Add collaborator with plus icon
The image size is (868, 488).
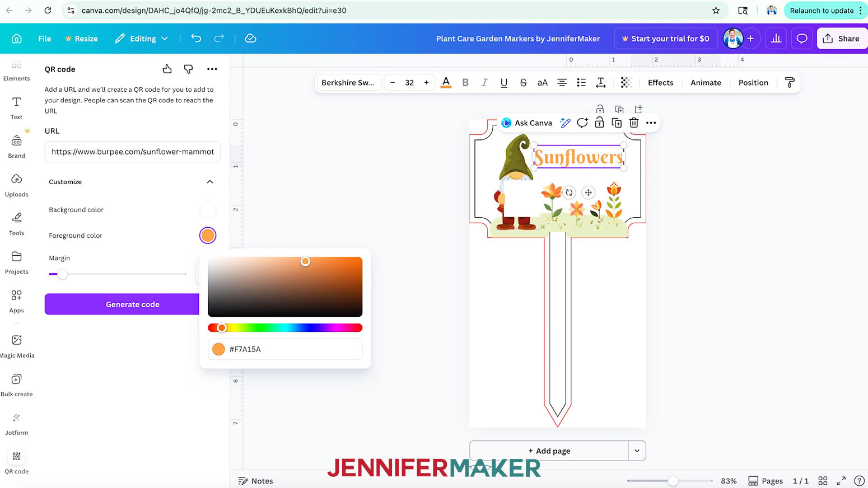tap(750, 39)
